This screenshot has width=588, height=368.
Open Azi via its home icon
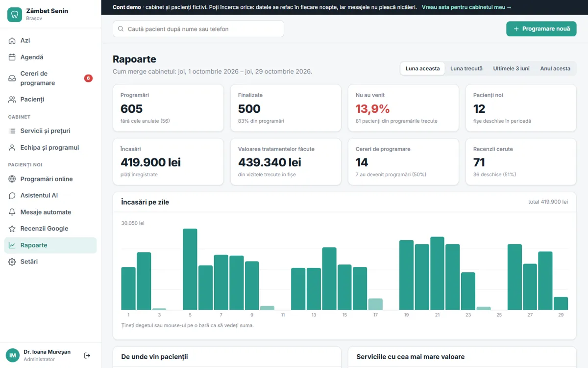12,41
